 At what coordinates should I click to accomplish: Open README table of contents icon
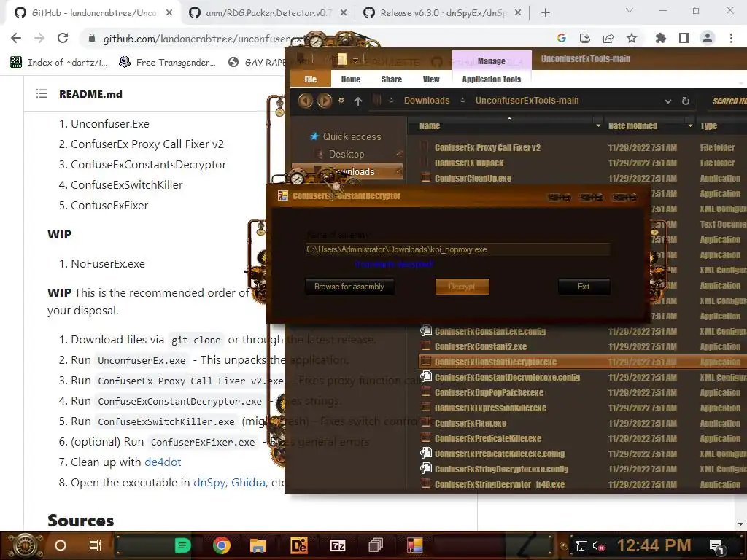[42, 94]
